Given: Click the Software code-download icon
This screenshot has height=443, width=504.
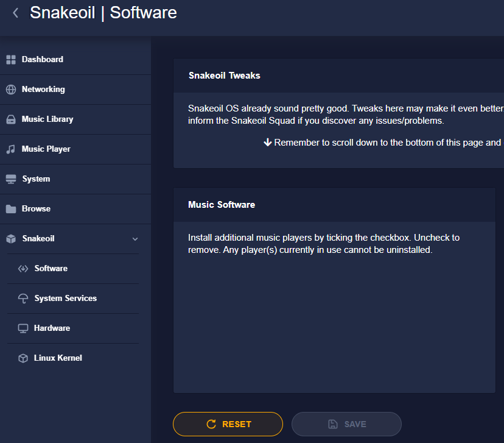Looking at the screenshot, I should 23,269.
